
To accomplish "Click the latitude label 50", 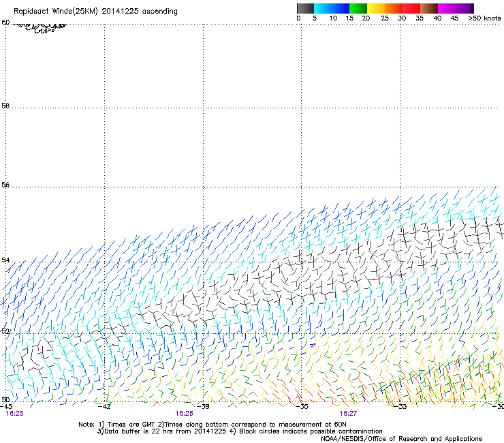I will pos(5,399).
